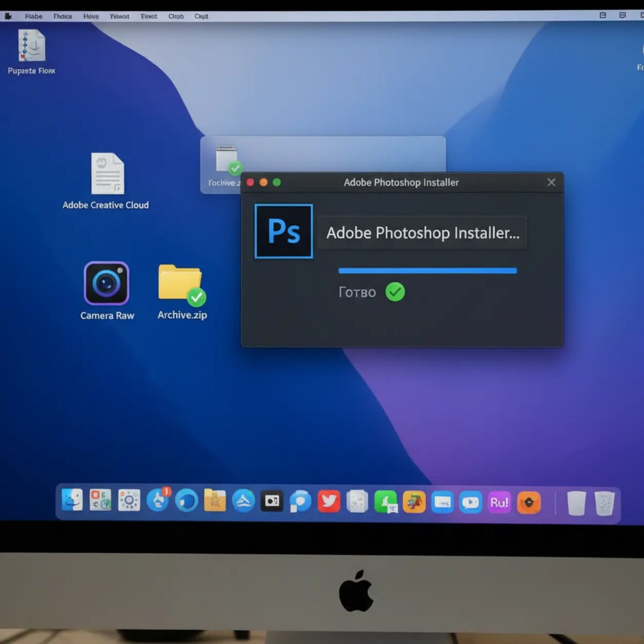Open the App Store icon in dock
This screenshot has height=644, width=644.
click(243, 501)
